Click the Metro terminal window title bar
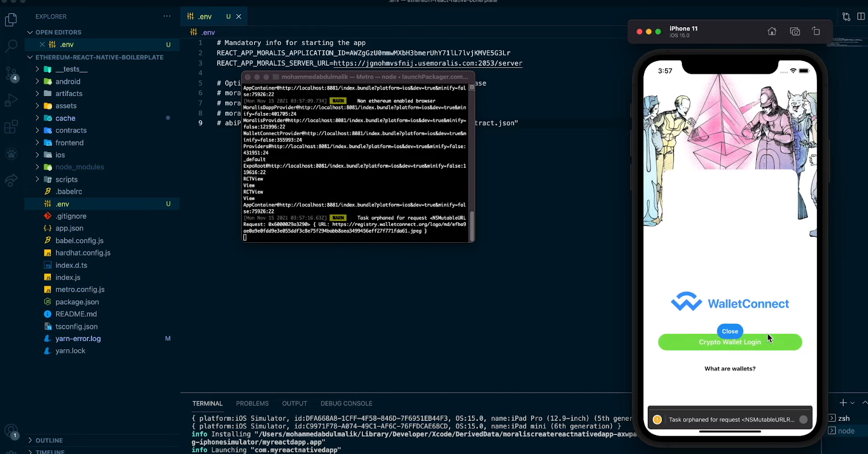 click(x=358, y=77)
